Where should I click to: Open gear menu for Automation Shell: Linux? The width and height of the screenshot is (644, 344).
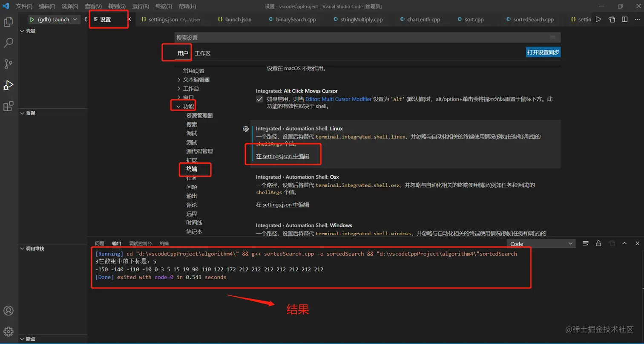pos(246,129)
